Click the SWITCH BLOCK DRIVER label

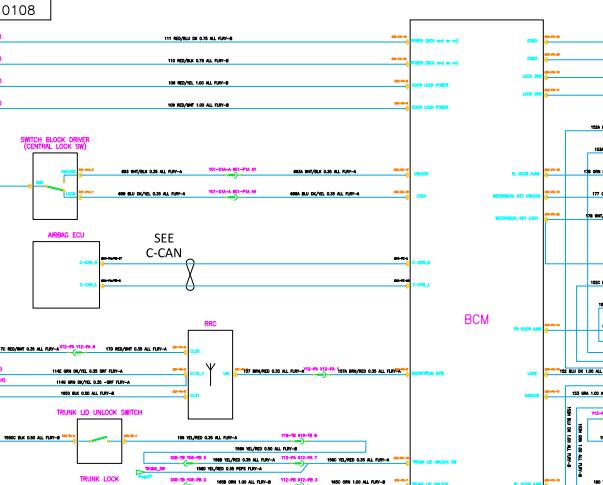(x=55, y=143)
